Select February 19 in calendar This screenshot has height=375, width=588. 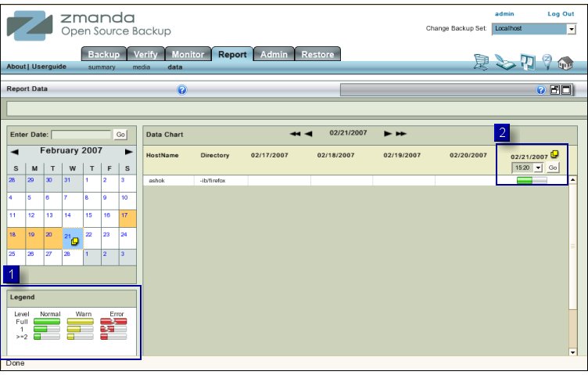point(34,238)
